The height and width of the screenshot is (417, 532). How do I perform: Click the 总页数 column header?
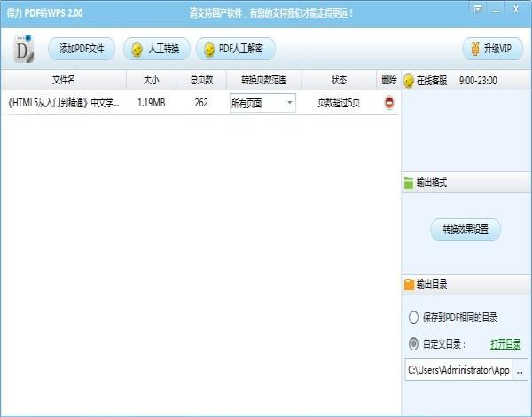(201, 80)
